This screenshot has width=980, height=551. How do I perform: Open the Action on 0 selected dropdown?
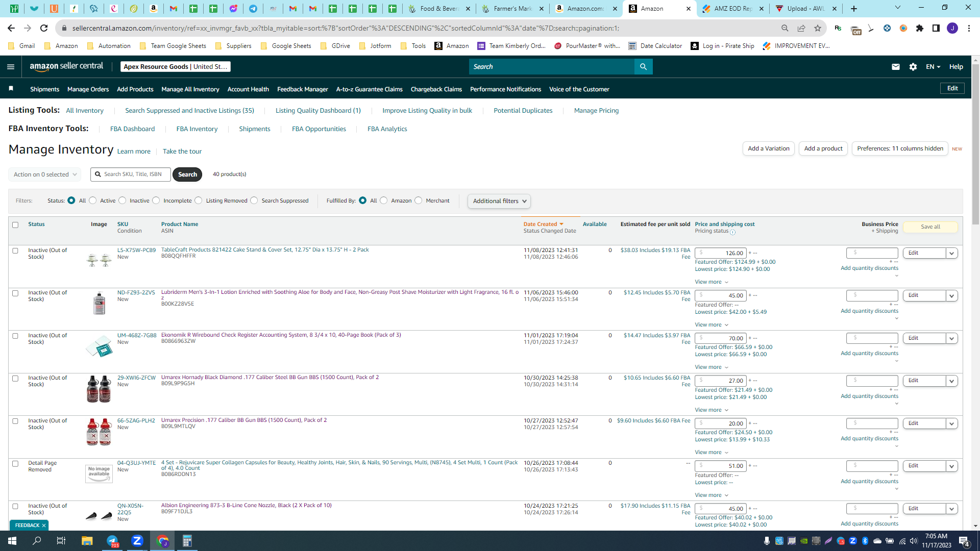[45, 174]
